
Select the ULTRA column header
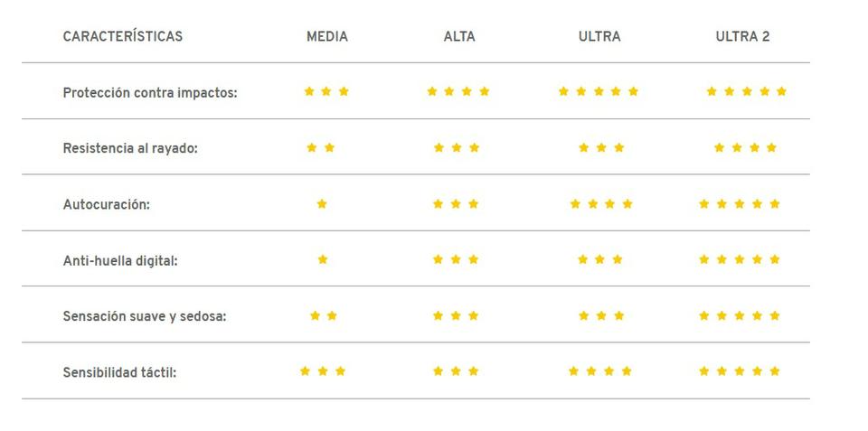[x=599, y=36]
